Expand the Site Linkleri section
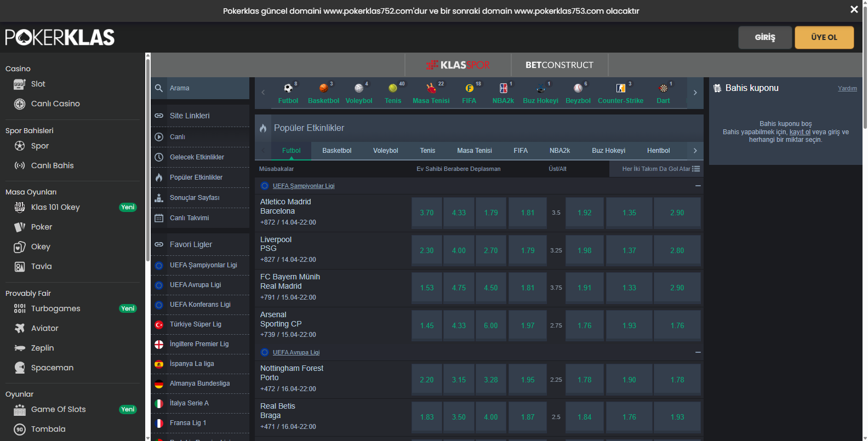Screen dimensions: 868x441 point(200,116)
